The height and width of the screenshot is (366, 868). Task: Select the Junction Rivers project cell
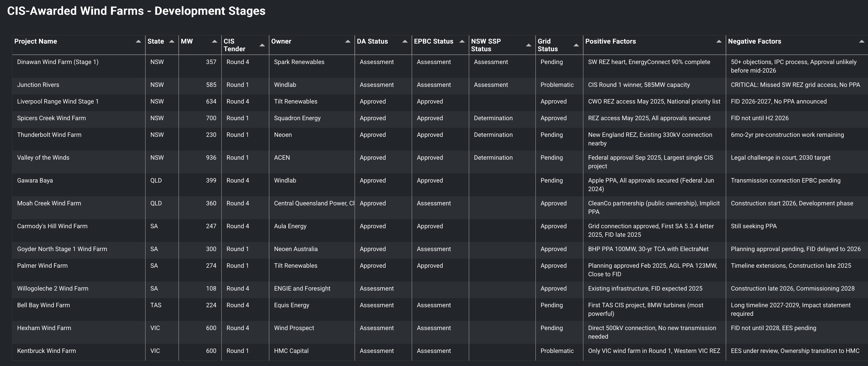point(38,85)
